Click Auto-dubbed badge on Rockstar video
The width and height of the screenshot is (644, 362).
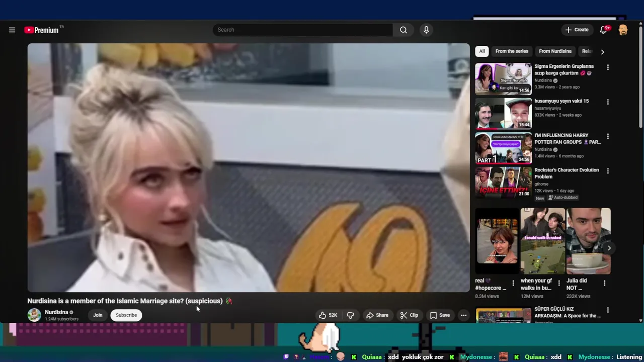pos(562,198)
